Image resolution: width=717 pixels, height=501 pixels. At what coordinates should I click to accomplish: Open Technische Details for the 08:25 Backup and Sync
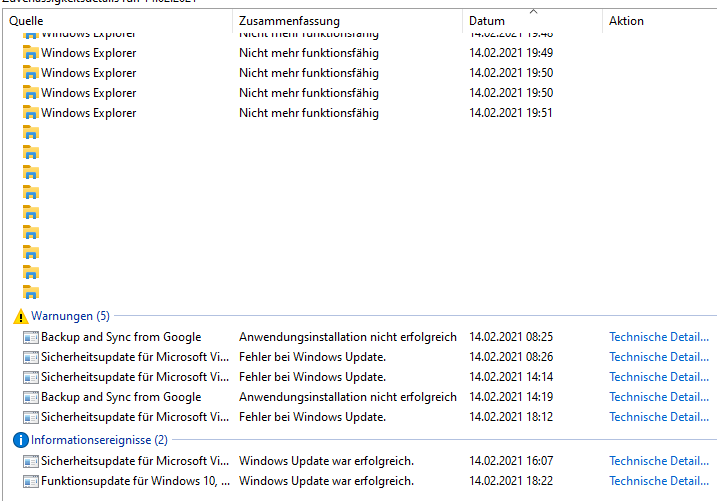point(659,337)
